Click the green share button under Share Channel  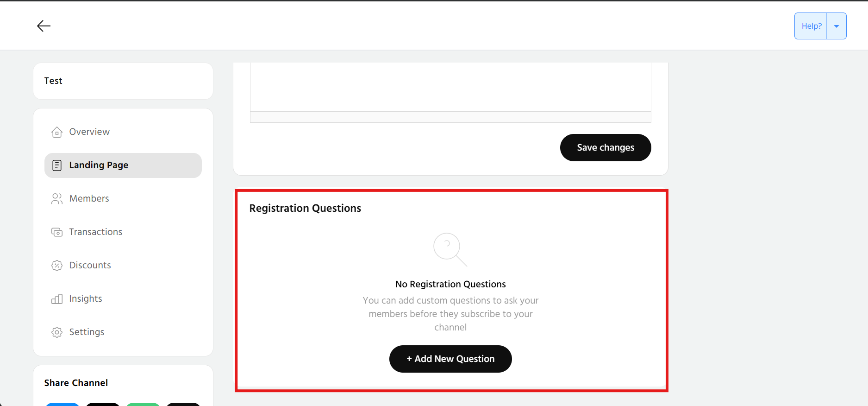point(143,404)
